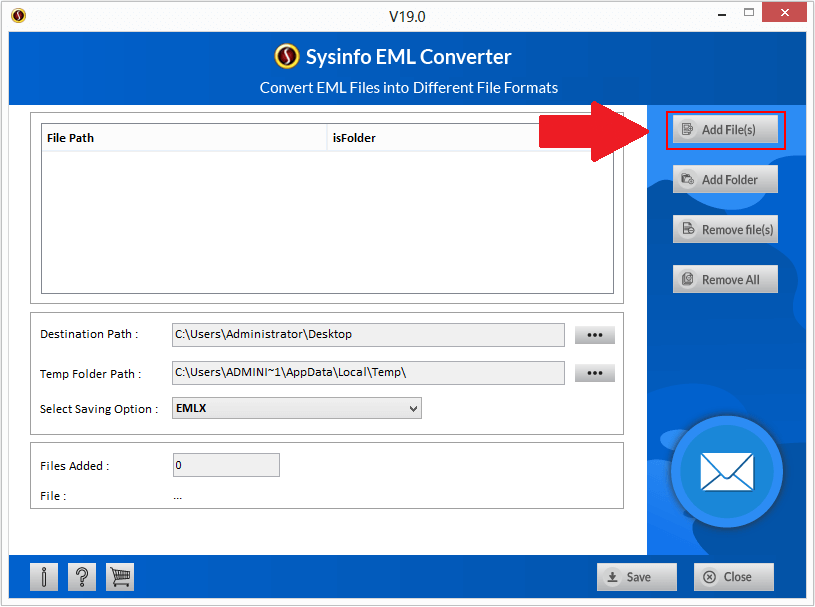Screen dimensions: 815x607
Task: Click the Files Added count field
Action: [226, 465]
